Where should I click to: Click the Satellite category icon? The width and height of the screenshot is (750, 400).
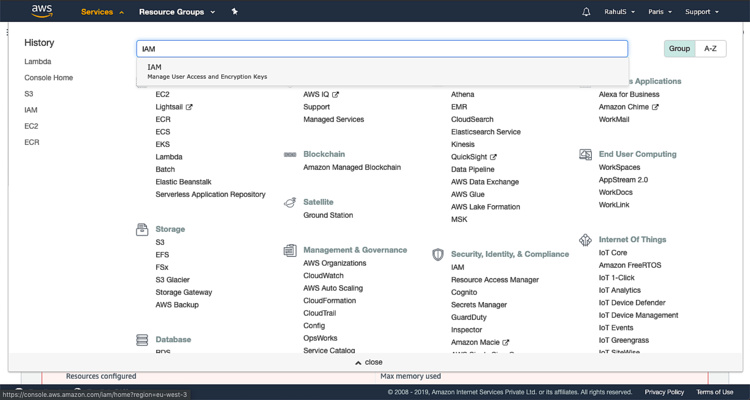coord(290,202)
